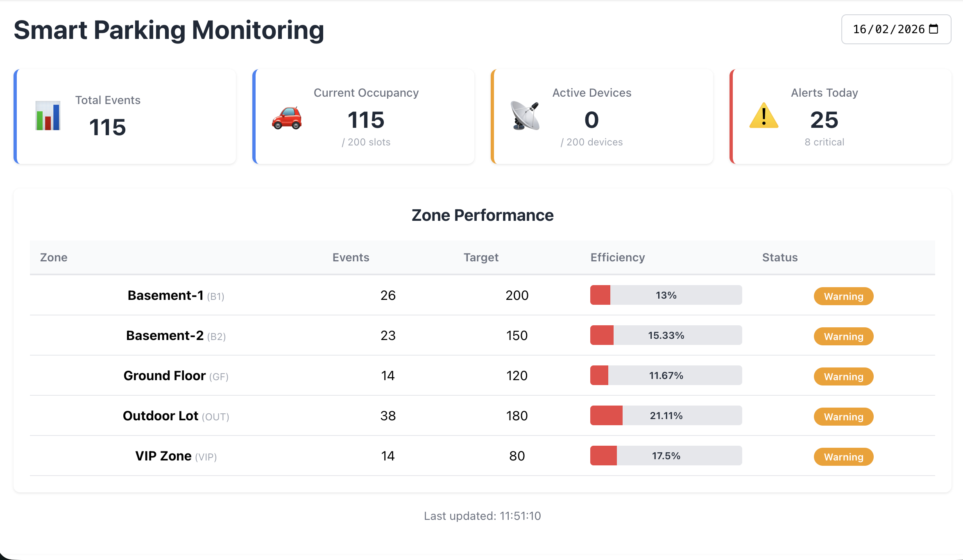Click the events value 23 for Basement-2
Image resolution: width=963 pixels, height=560 pixels.
[x=388, y=335]
